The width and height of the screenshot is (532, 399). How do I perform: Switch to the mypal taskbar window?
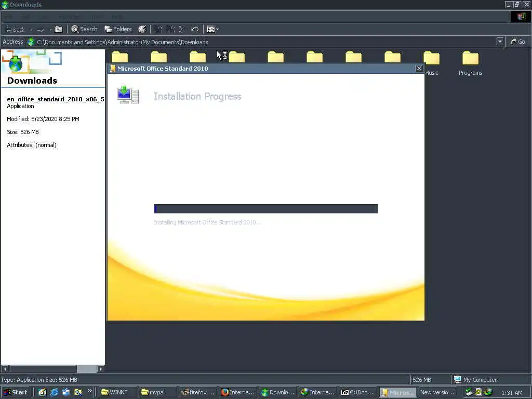tap(158, 392)
